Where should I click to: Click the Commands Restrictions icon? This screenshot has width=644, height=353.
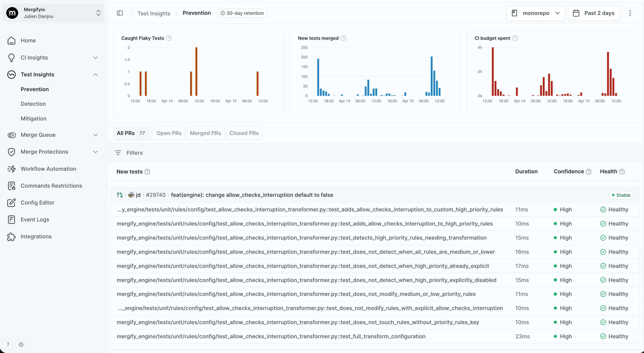[x=12, y=186]
